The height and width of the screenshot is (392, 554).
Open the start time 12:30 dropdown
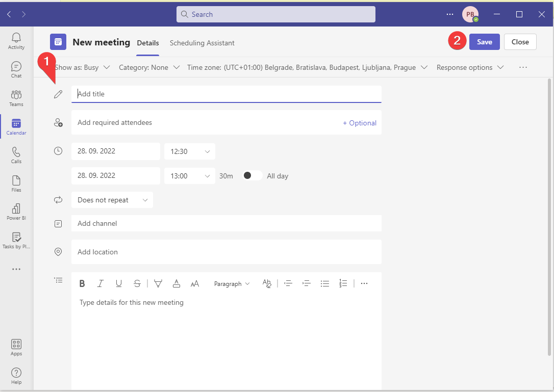coord(190,151)
